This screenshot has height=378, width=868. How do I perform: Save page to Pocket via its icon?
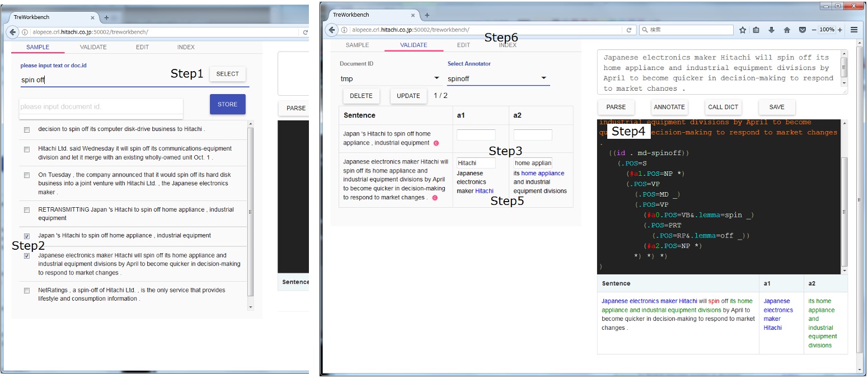(x=801, y=30)
